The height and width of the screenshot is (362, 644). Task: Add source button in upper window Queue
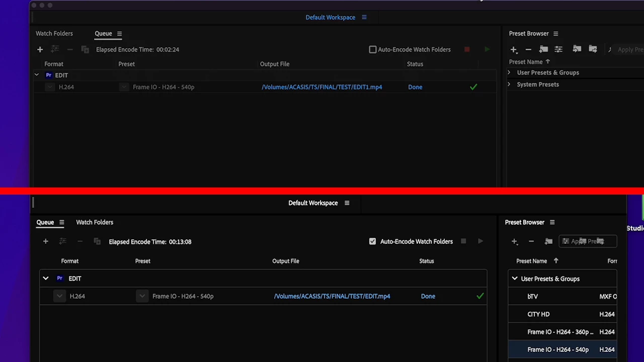tap(40, 49)
